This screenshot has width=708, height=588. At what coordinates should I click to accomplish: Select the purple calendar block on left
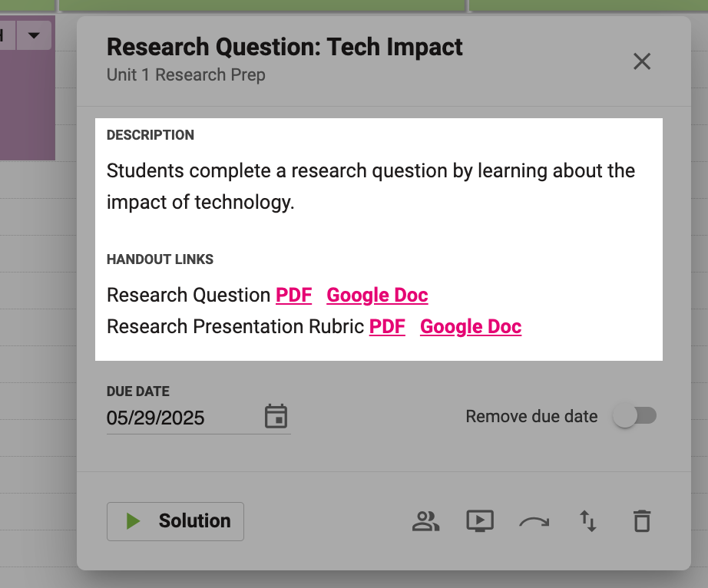click(28, 105)
